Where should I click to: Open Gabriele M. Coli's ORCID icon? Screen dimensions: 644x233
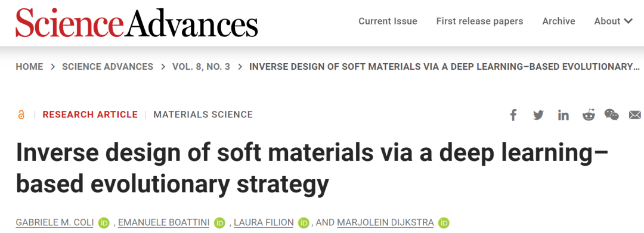[x=104, y=223]
